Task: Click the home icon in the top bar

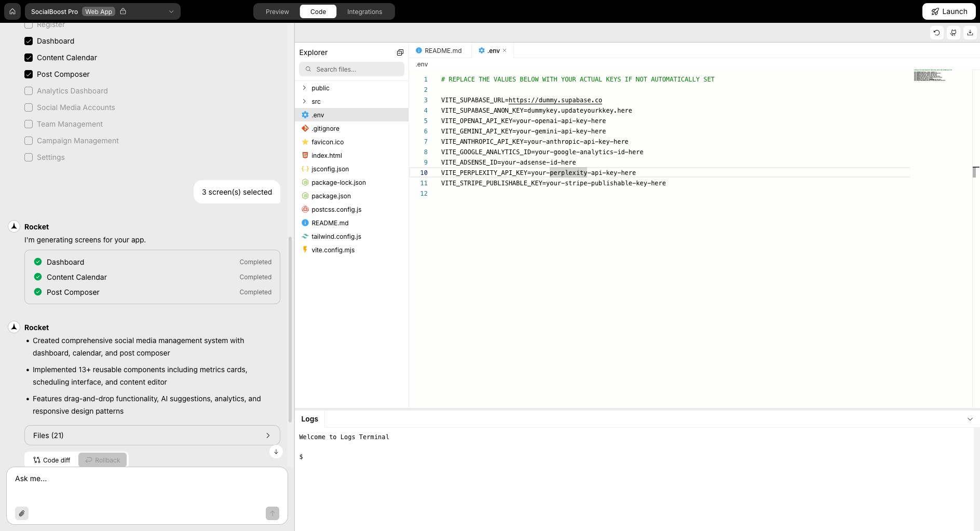Action: (x=12, y=11)
